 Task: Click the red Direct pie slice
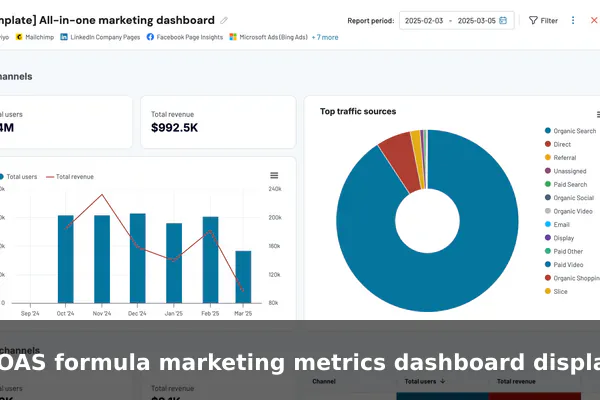coord(400,161)
